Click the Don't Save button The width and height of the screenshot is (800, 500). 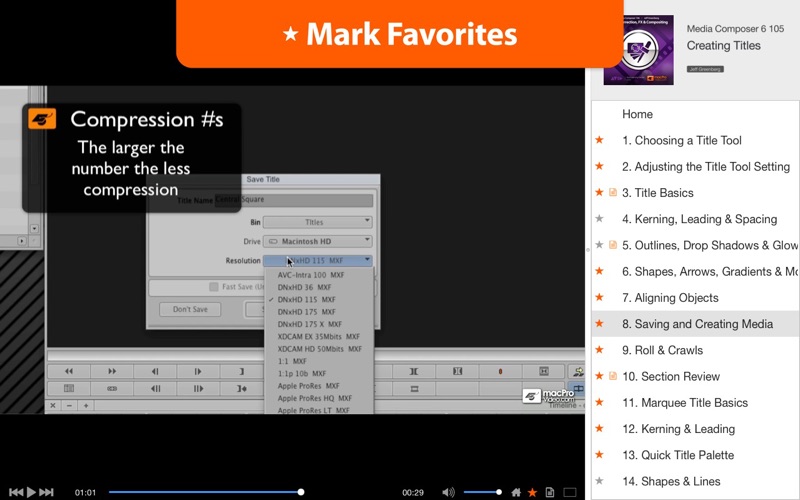[190, 309]
